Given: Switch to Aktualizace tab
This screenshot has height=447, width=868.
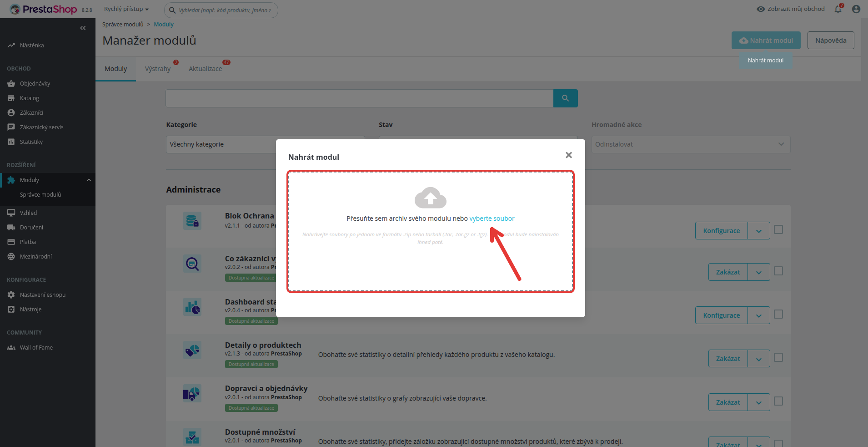Looking at the screenshot, I should (x=206, y=69).
